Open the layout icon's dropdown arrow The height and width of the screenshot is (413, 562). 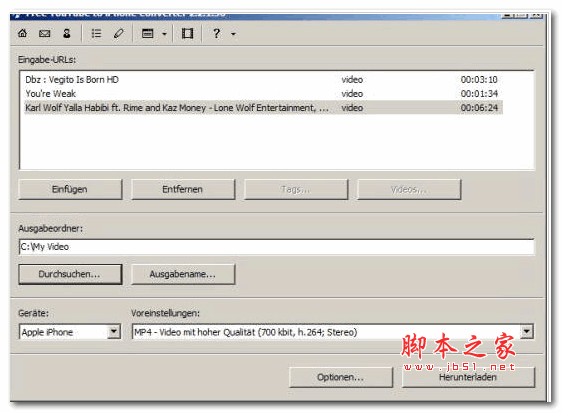164,34
